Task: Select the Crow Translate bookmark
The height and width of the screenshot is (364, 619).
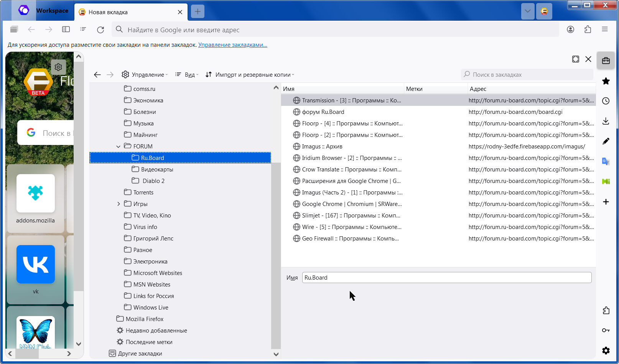Action: (x=438, y=170)
